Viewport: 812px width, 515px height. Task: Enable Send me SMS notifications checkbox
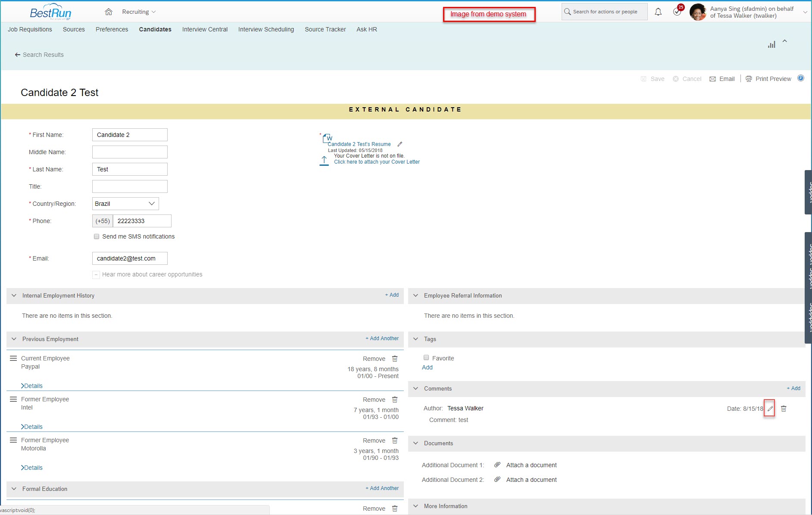pos(97,236)
